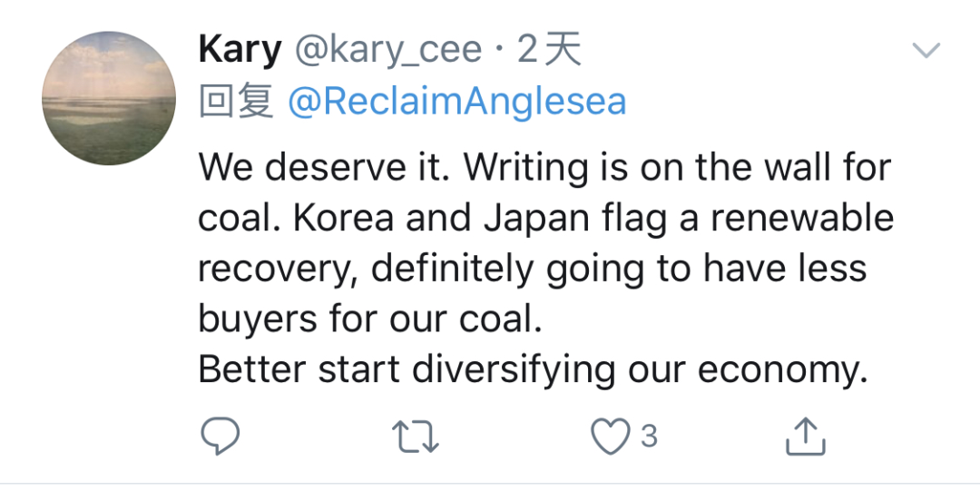980x491 pixels.
Task: Retweet Kary's tweet using the arrows icon
Action: coord(415,436)
